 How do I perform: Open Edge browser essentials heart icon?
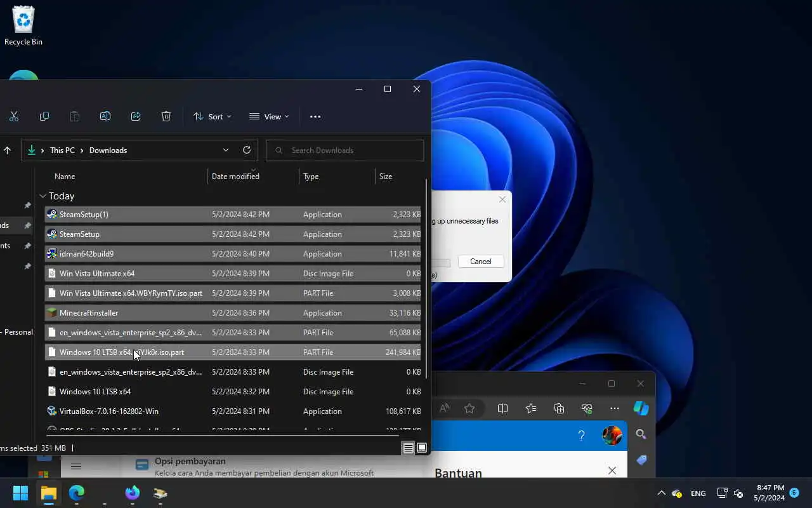[x=587, y=408]
